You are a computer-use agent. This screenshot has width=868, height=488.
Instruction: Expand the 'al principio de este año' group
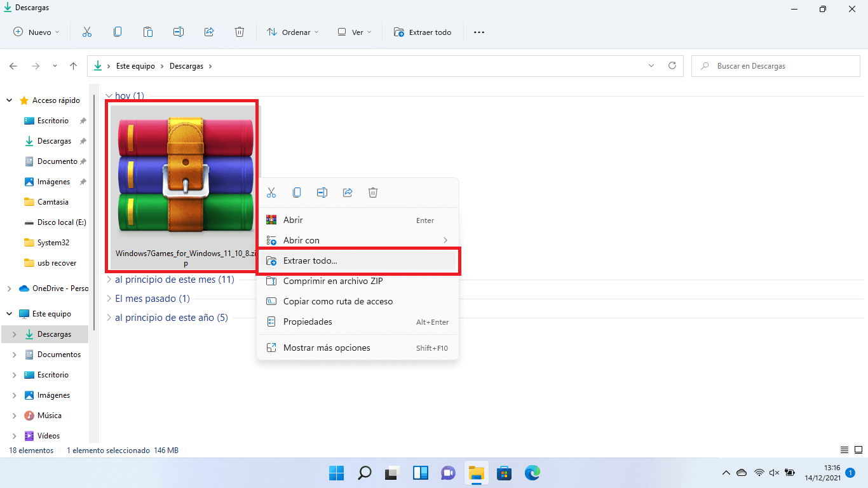point(109,318)
